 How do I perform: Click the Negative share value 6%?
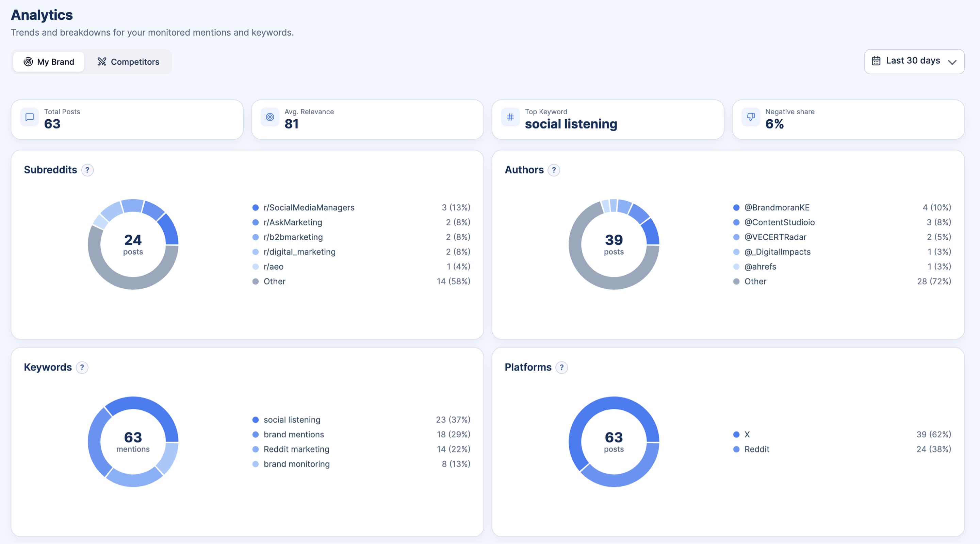coord(774,124)
